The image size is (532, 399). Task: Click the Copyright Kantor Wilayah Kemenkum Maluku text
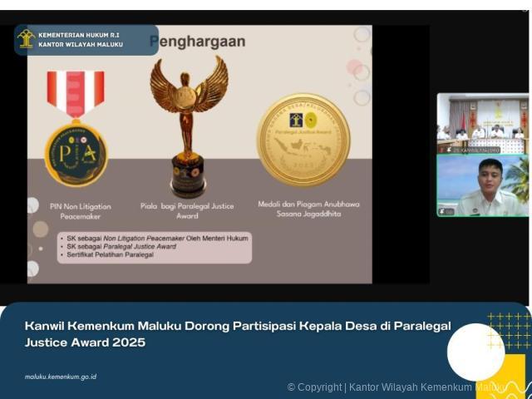(397, 387)
